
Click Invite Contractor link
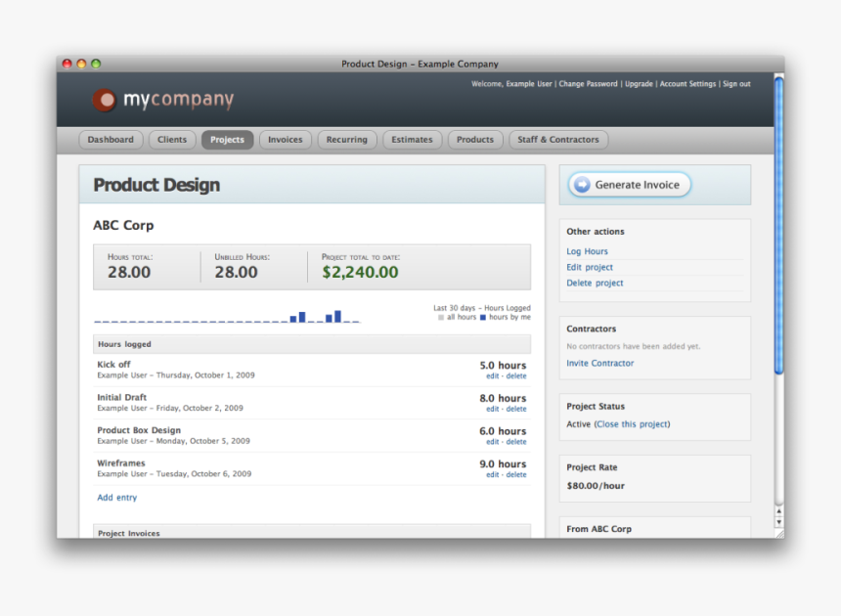599,363
